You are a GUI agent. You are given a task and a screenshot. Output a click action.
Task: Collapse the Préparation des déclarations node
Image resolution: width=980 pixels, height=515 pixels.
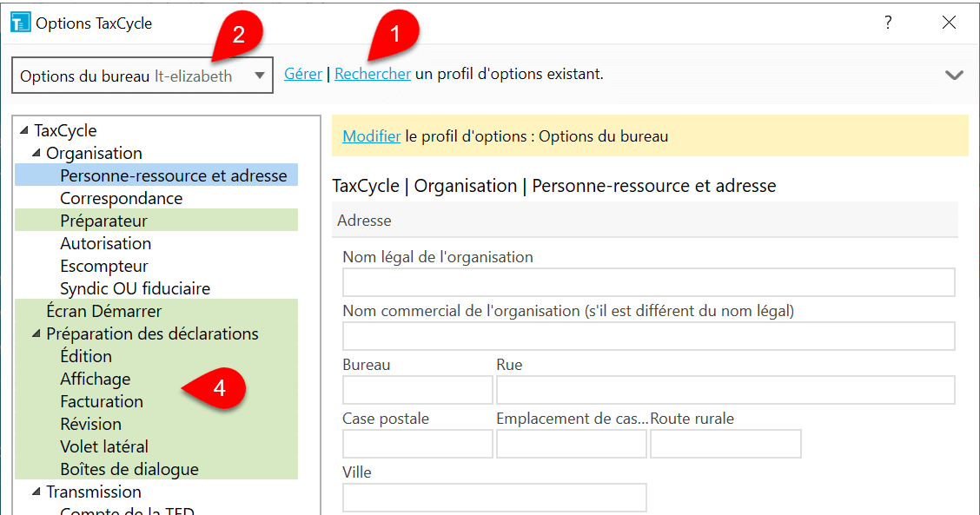(36, 333)
